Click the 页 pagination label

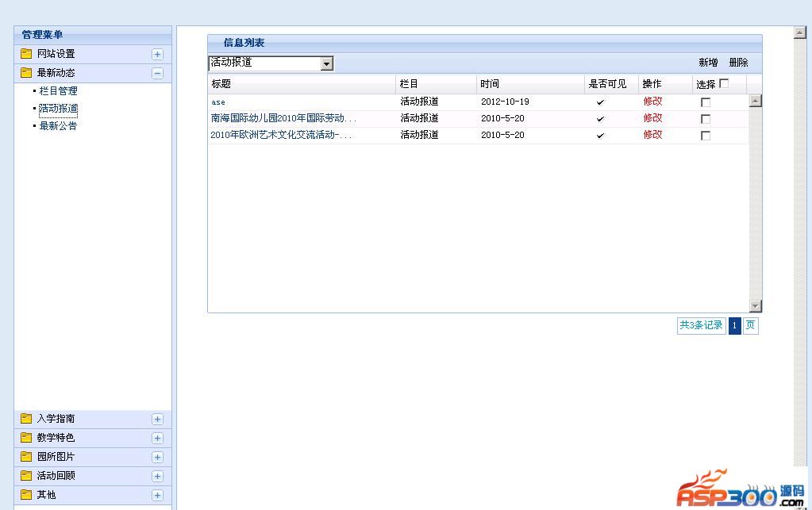point(750,325)
